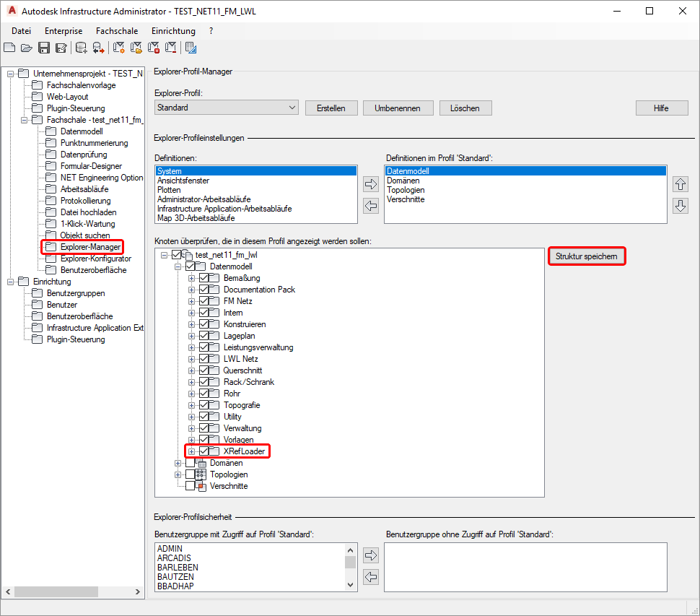700x616 pixels.
Task: Click the Erstellen button
Action: [x=331, y=108]
